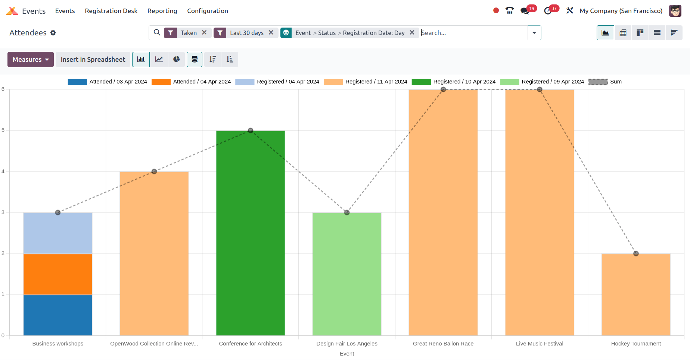Click the Live Music Festival bar

coord(540,213)
